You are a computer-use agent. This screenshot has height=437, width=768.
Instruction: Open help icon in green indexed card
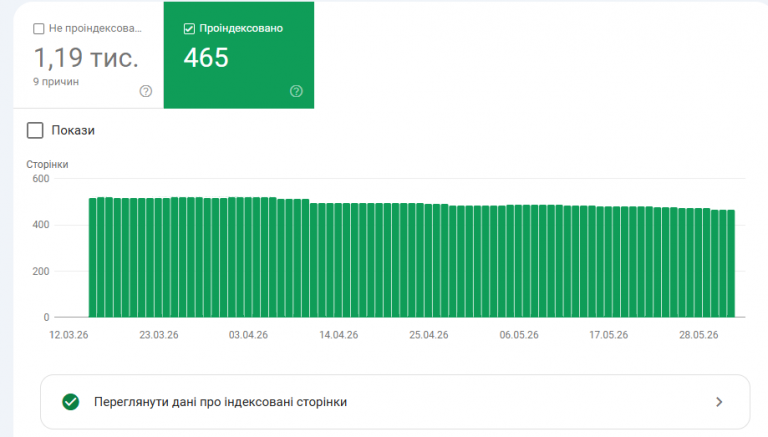[296, 91]
